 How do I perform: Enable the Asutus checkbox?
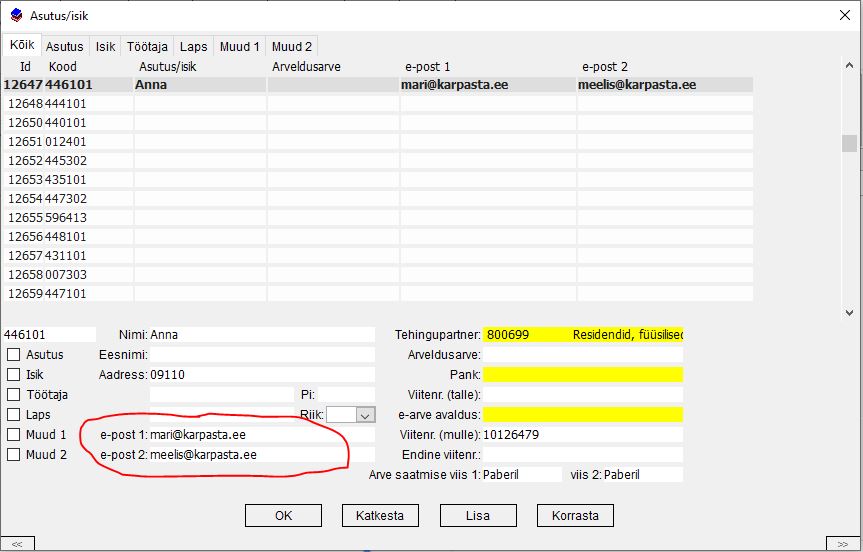tap(14, 355)
